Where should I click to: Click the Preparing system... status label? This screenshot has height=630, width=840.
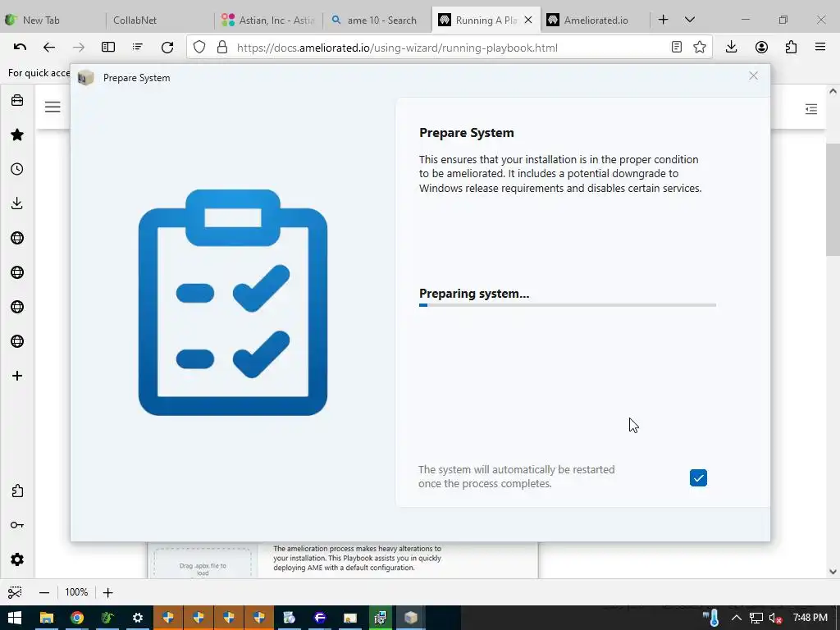pyautogui.click(x=474, y=294)
